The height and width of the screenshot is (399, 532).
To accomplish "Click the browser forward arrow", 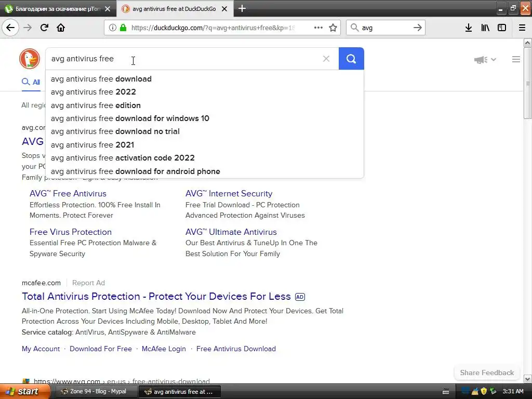I will point(28,28).
